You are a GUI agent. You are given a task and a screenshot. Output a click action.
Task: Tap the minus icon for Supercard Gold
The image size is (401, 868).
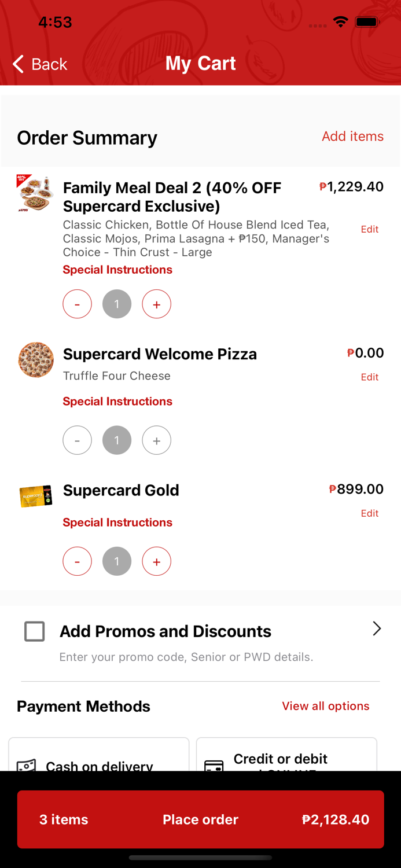tap(77, 561)
